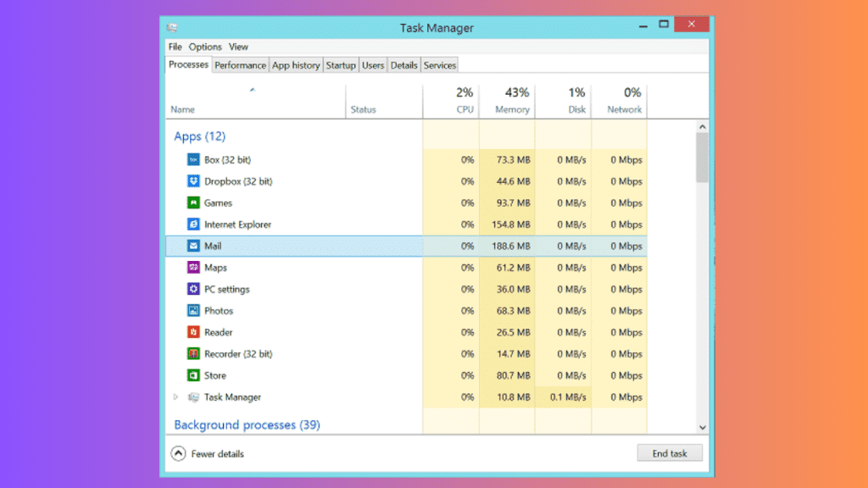The width and height of the screenshot is (868, 488).
Task: Open the File menu
Action: click(175, 47)
